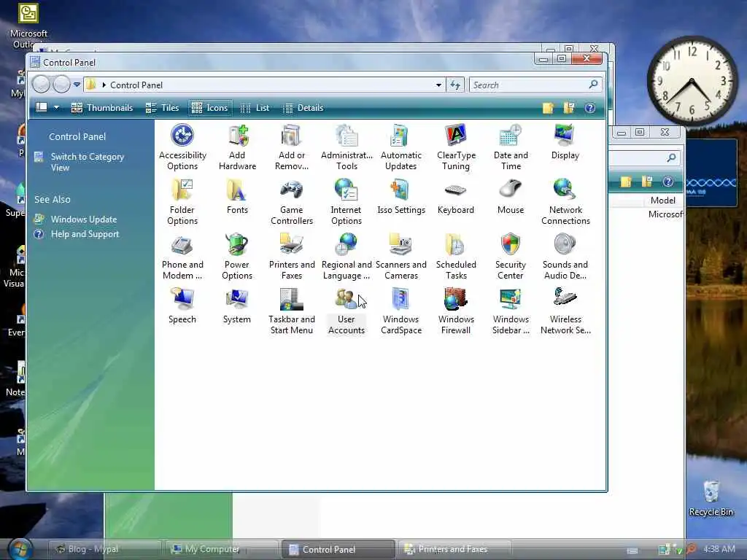The width and height of the screenshot is (747, 560).
Task: Open Taskbar and Start Menu settings
Action: click(292, 311)
